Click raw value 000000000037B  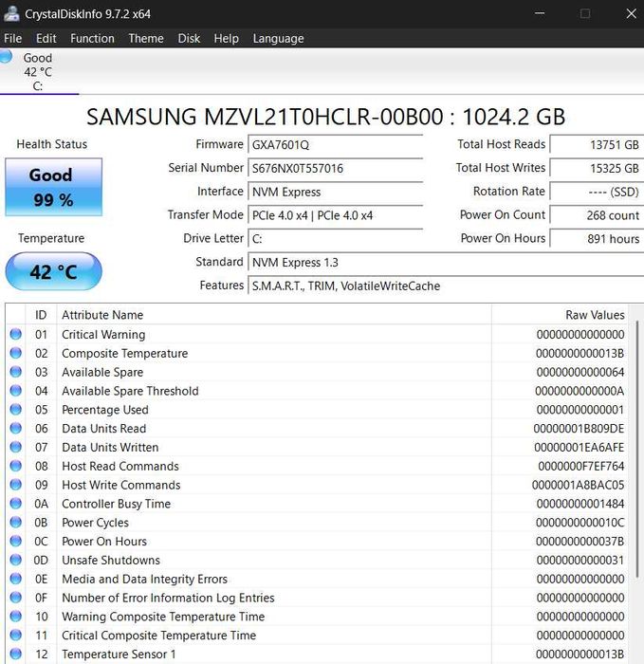pos(580,542)
